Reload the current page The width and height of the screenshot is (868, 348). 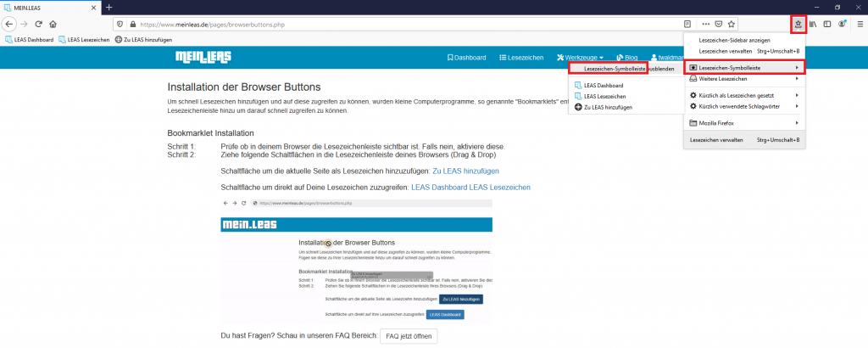click(38, 24)
